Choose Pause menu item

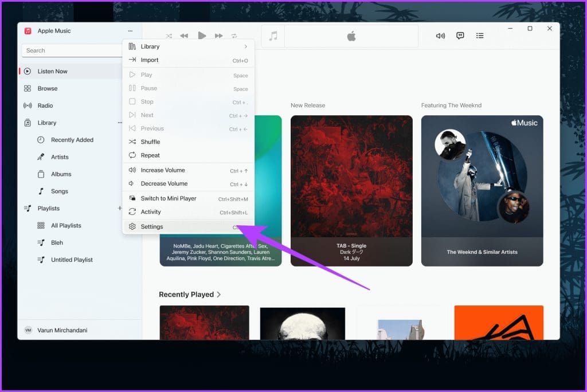click(188, 88)
